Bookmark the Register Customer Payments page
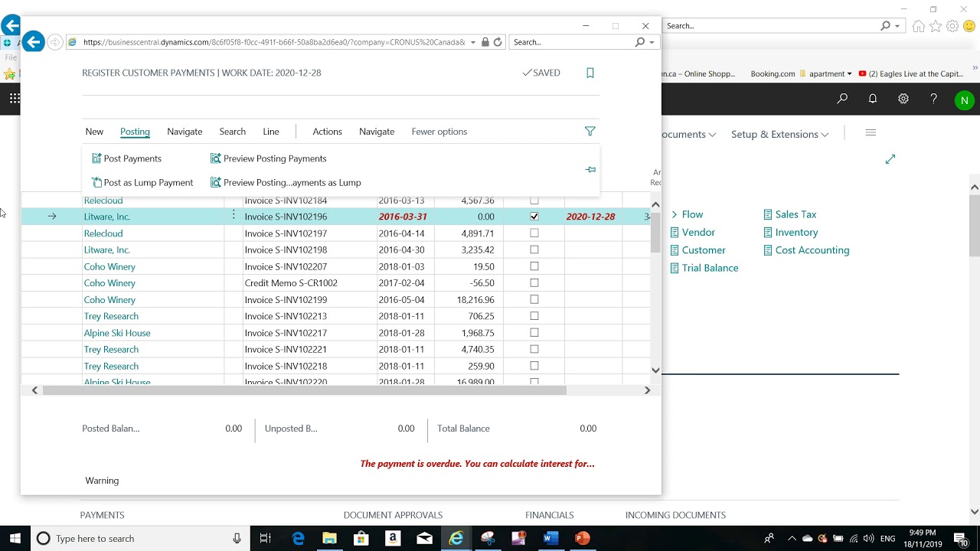This screenshot has height=551, width=980. [x=590, y=73]
